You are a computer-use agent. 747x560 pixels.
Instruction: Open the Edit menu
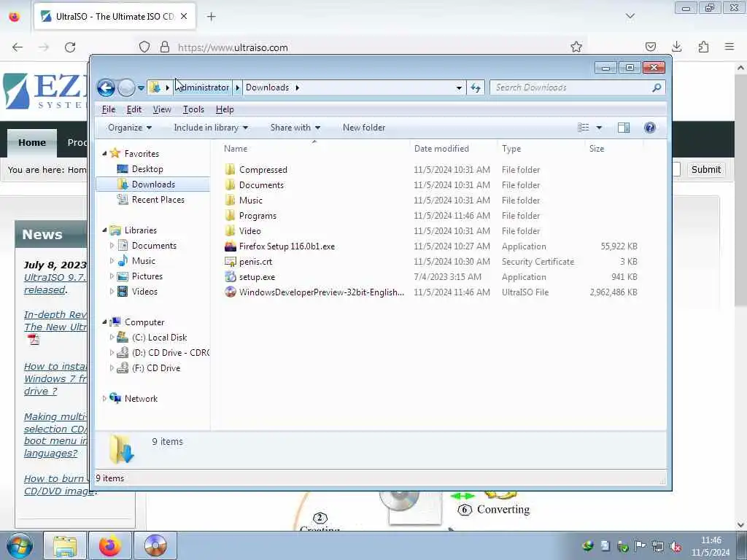[x=134, y=109]
